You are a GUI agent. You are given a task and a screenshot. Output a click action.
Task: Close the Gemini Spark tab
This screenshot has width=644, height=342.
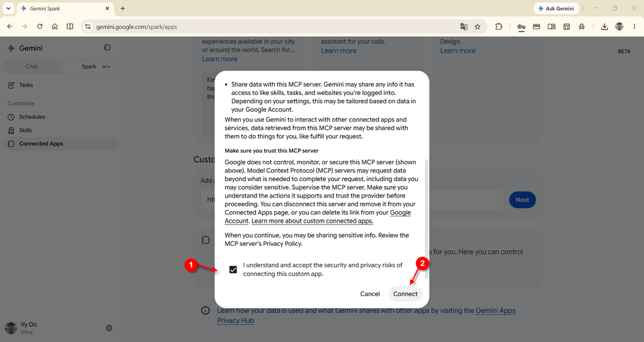point(107,8)
